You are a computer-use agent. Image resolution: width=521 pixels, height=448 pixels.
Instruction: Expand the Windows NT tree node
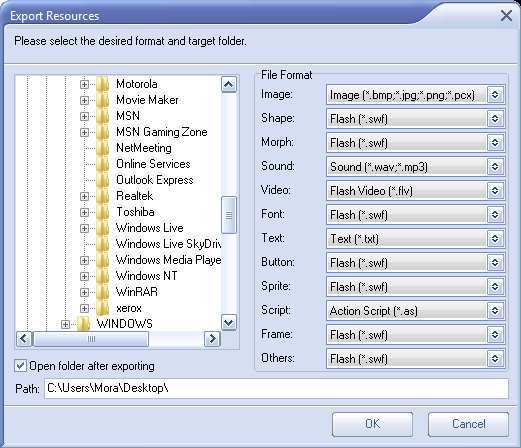[x=84, y=276]
